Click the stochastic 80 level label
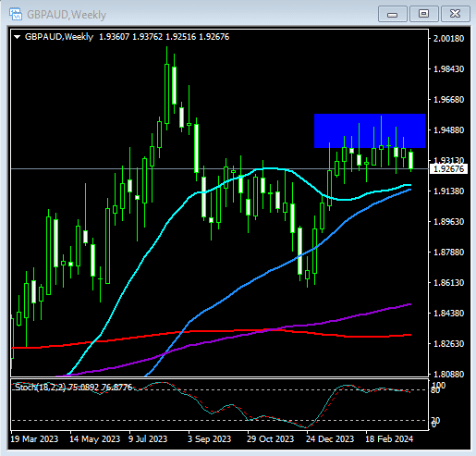 click(x=435, y=390)
